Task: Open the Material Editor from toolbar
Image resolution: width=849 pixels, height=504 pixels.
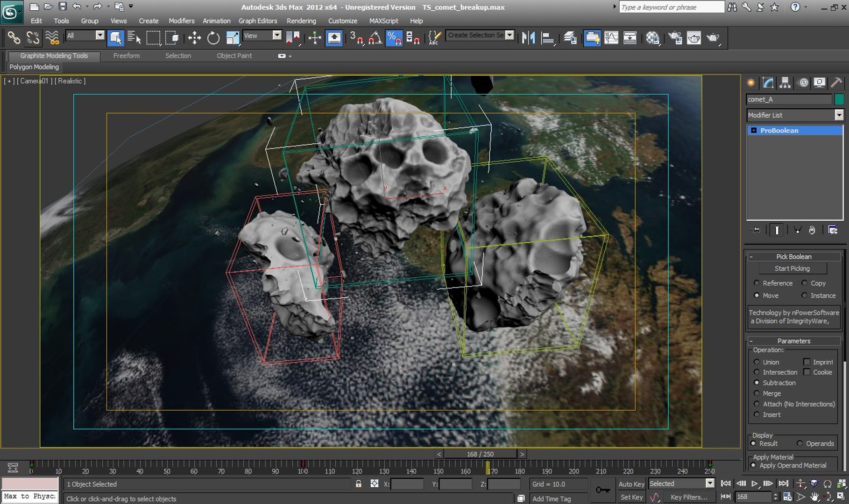Action: coord(652,38)
